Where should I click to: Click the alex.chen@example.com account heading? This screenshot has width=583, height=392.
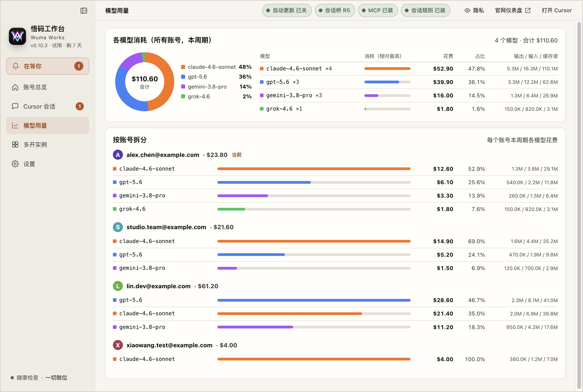pos(163,155)
